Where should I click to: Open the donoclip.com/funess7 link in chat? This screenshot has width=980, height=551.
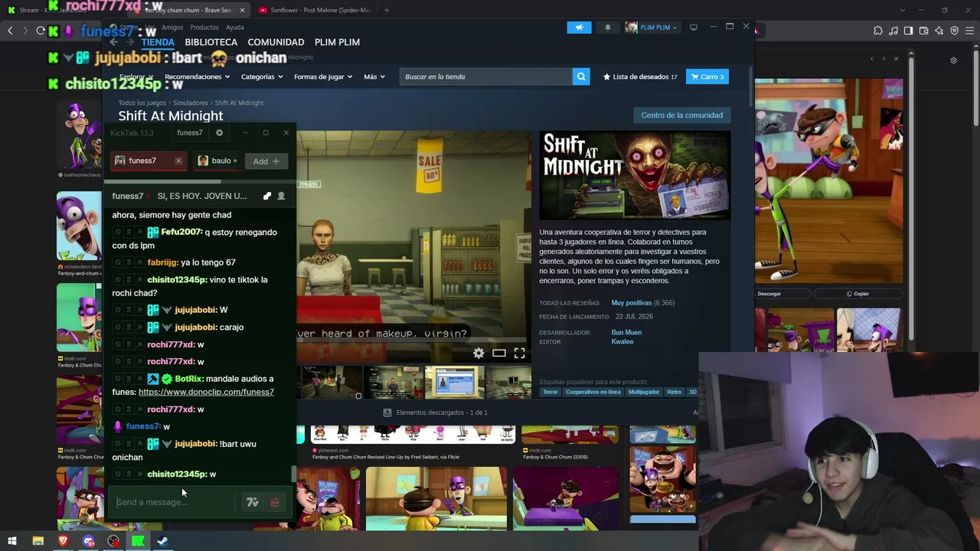click(x=206, y=392)
